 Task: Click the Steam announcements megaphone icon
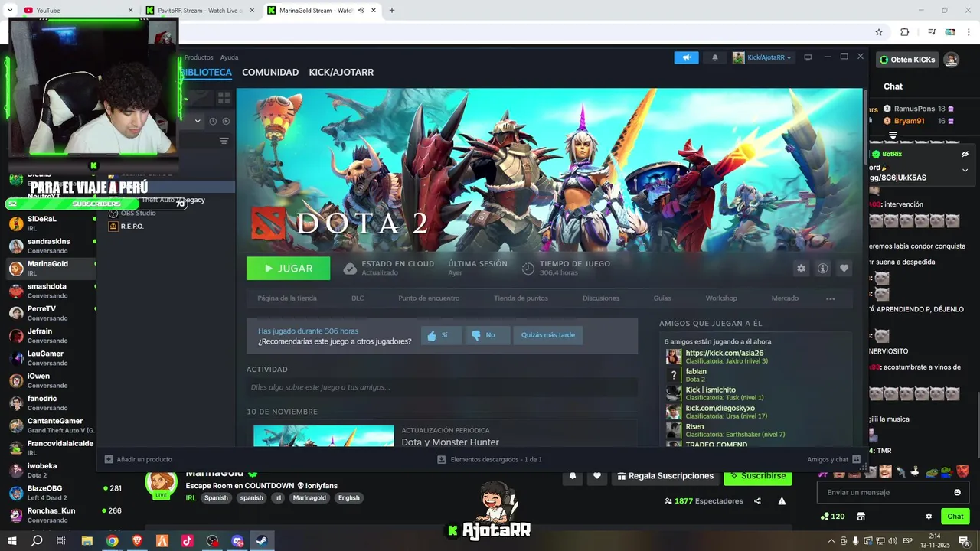coord(686,57)
